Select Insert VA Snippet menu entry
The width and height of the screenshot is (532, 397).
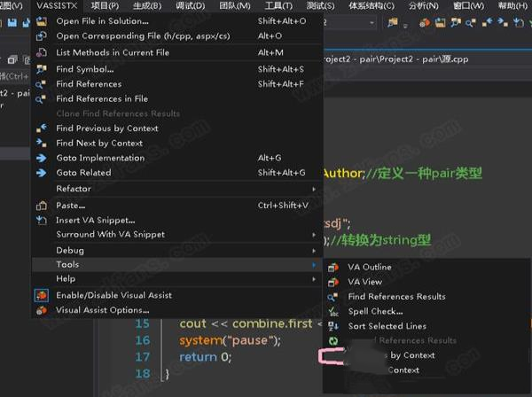coord(95,220)
